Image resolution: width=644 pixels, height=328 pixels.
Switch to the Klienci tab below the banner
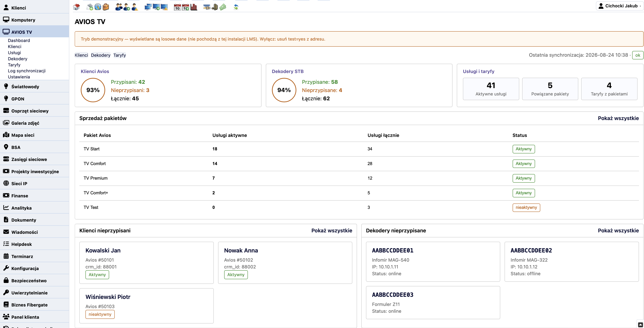[x=81, y=55]
